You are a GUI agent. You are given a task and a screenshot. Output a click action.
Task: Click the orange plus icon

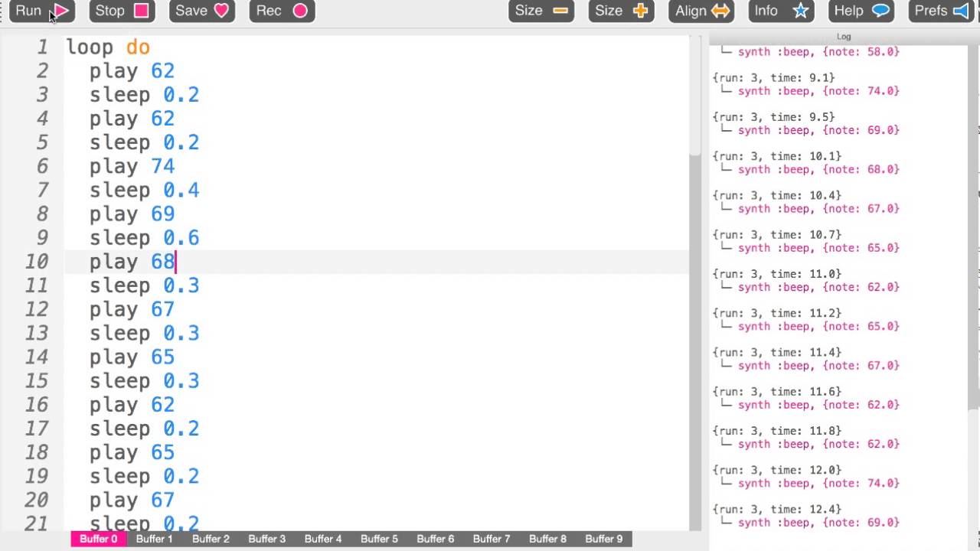click(x=641, y=11)
